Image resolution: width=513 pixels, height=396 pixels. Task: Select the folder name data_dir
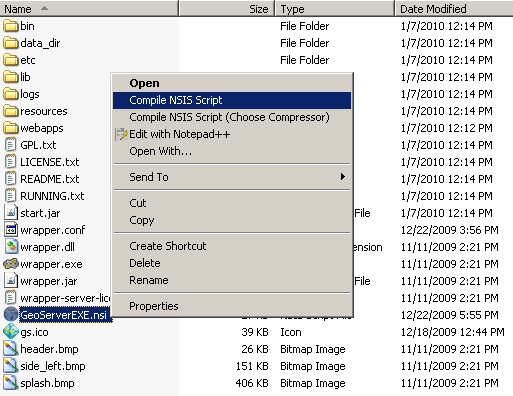tap(40, 43)
